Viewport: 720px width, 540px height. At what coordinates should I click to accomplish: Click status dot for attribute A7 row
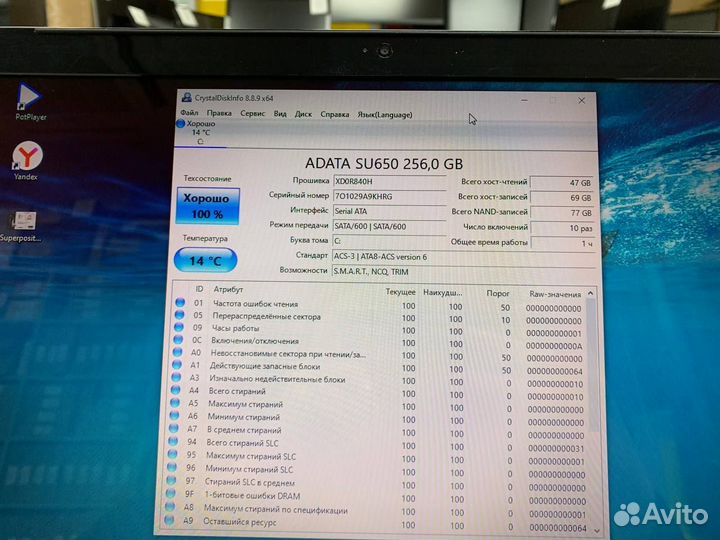point(174,428)
